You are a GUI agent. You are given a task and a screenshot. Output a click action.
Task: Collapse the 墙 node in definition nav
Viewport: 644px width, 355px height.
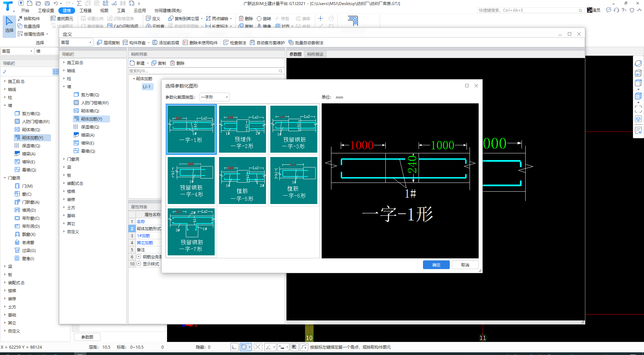[64, 87]
